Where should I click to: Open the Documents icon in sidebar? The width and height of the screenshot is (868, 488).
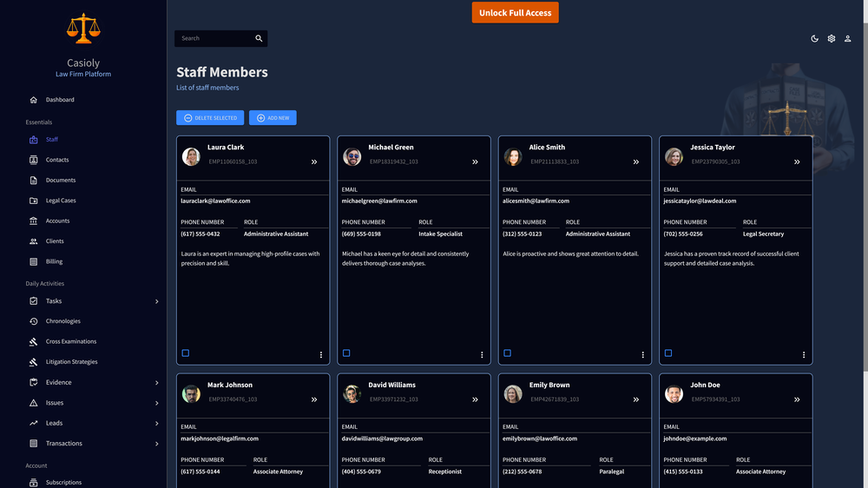pos(33,180)
